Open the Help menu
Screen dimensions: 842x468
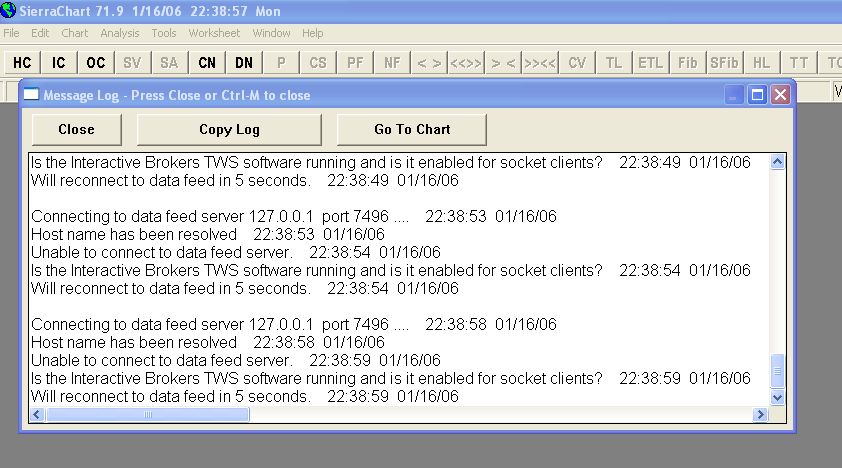[x=313, y=33]
